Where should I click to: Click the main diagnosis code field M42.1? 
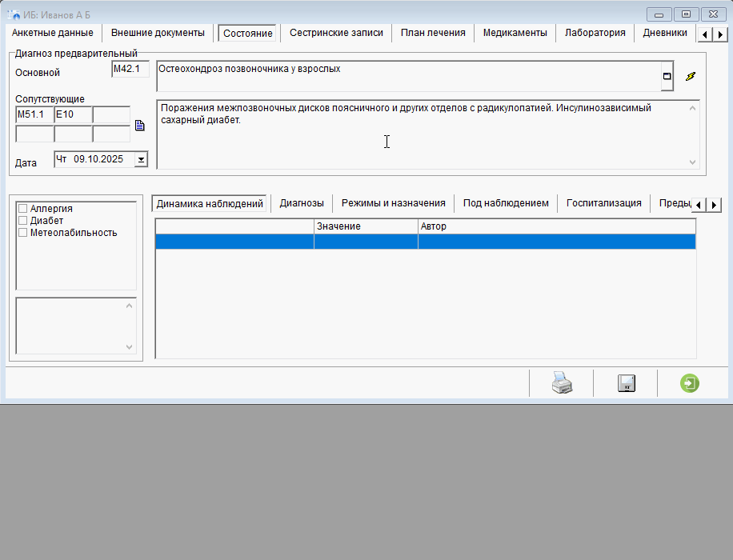coord(130,70)
